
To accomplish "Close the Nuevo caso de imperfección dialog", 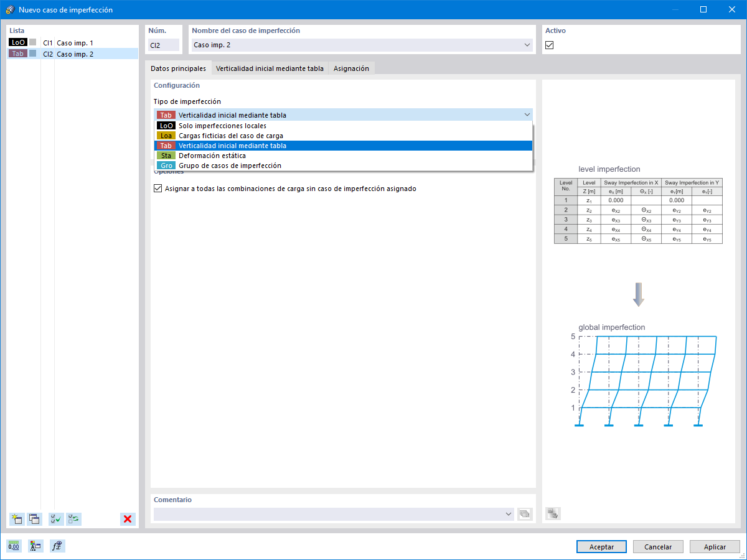I will [731, 9].
